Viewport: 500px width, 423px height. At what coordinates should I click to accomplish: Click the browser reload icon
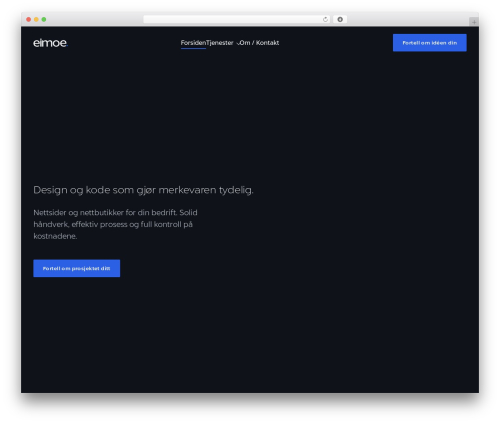point(325,19)
